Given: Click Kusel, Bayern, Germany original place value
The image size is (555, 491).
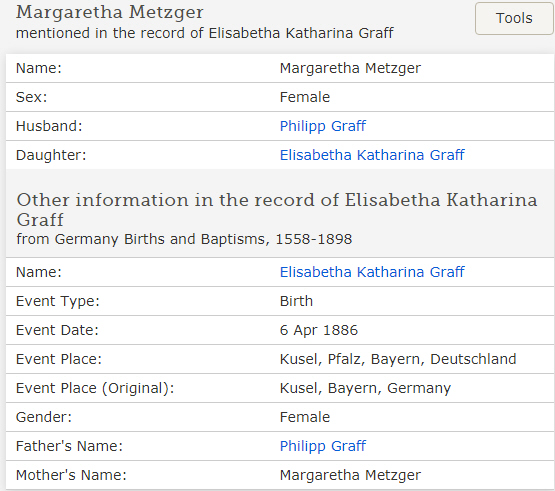Looking at the screenshot, I should [x=365, y=388].
